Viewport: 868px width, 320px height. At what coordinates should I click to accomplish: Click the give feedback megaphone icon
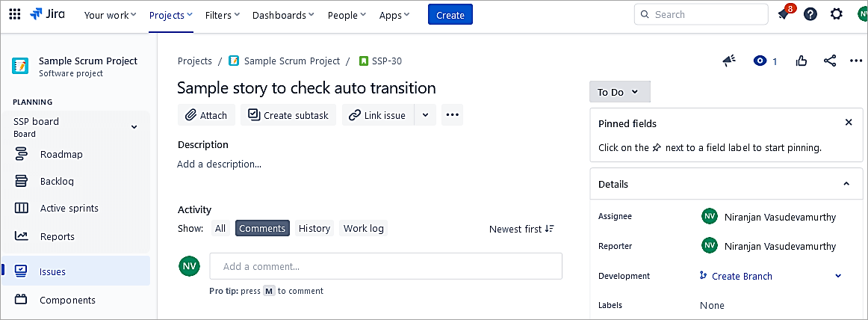point(729,61)
